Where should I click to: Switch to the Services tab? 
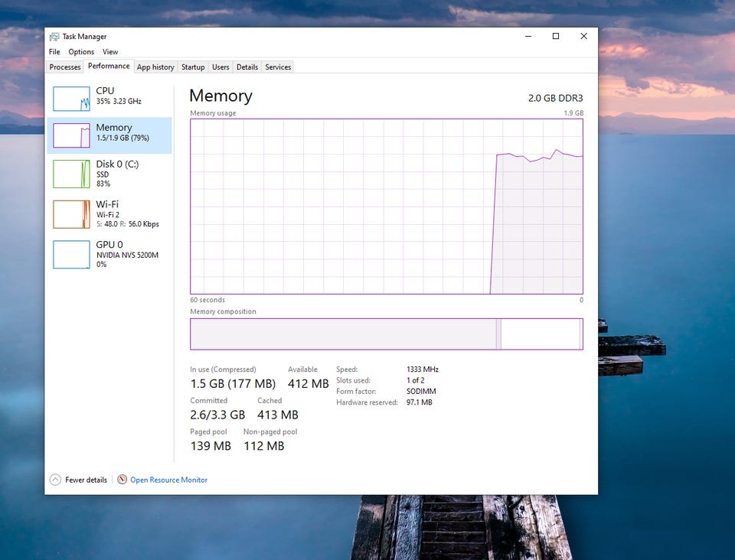(x=278, y=67)
